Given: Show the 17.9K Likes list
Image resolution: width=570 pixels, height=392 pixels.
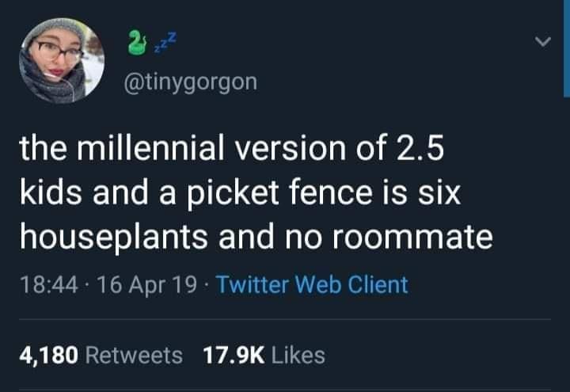Looking at the screenshot, I should tap(264, 356).
